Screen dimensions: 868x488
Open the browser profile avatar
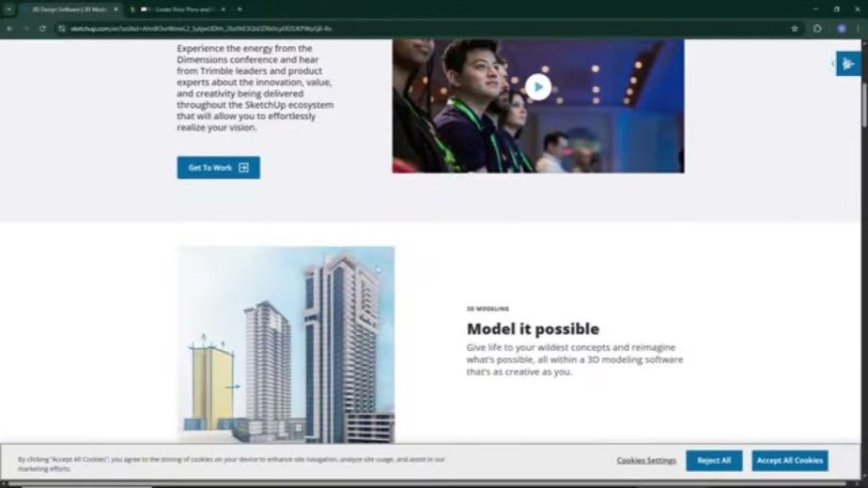pos(842,28)
